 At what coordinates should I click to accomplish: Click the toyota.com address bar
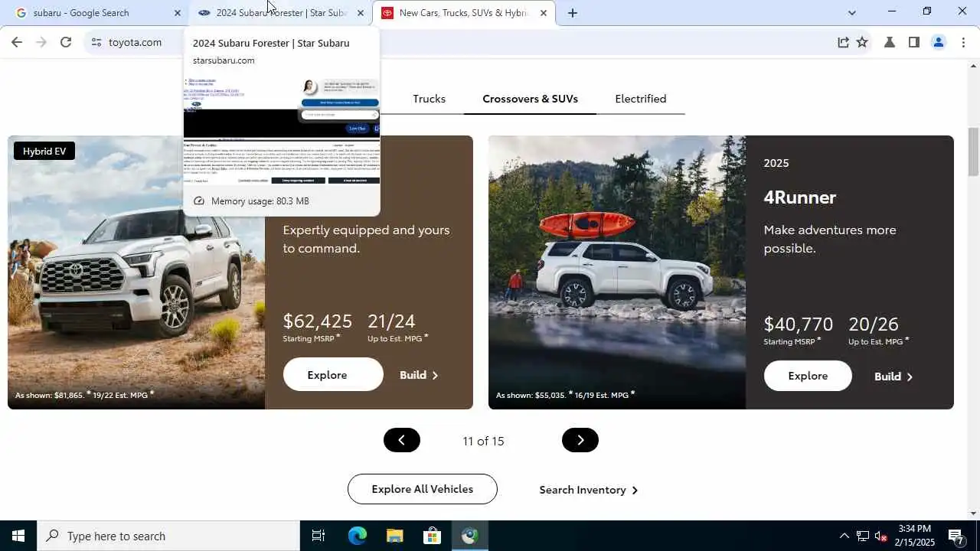tap(459, 42)
